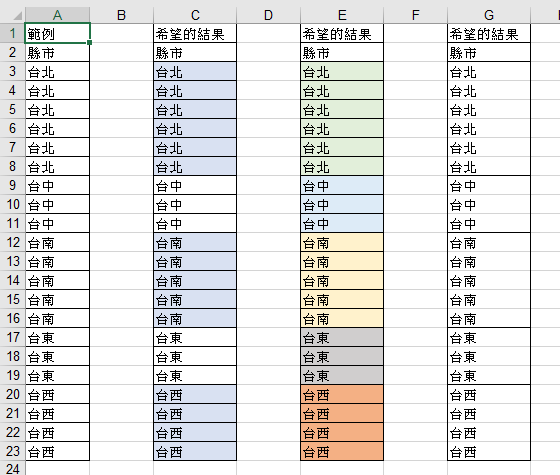Select column E header
This screenshot has height=475, width=560.
[342, 15]
